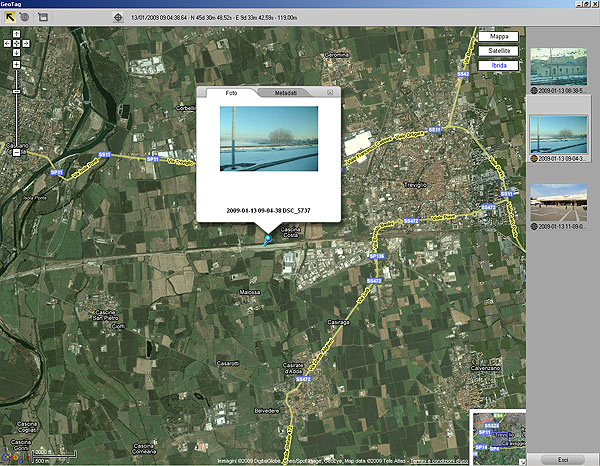The image size is (600, 466).
Task: Click the coordinates readout in toolbar
Action: point(214,18)
